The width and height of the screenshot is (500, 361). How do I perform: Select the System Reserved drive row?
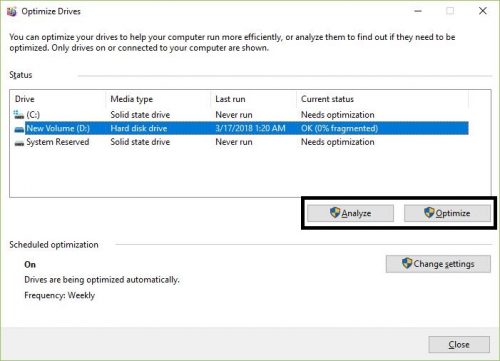241,142
